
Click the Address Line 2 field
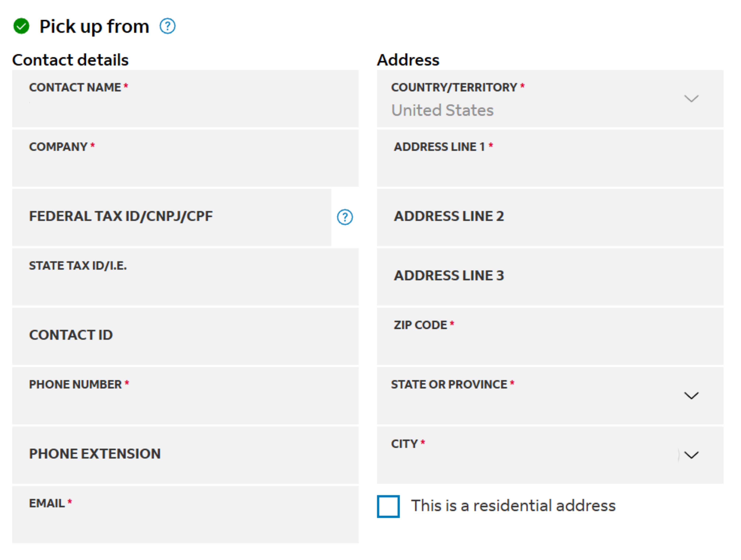[550, 217]
